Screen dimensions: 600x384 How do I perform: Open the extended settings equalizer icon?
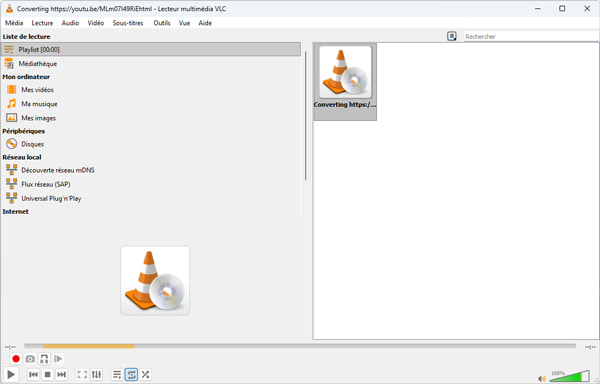pyautogui.click(x=96, y=374)
